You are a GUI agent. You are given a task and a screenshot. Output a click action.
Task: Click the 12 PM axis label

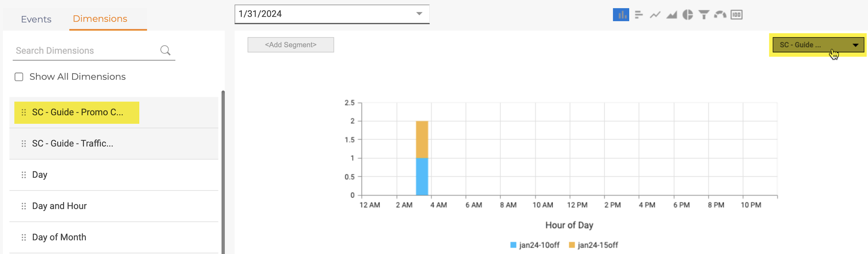click(x=577, y=205)
